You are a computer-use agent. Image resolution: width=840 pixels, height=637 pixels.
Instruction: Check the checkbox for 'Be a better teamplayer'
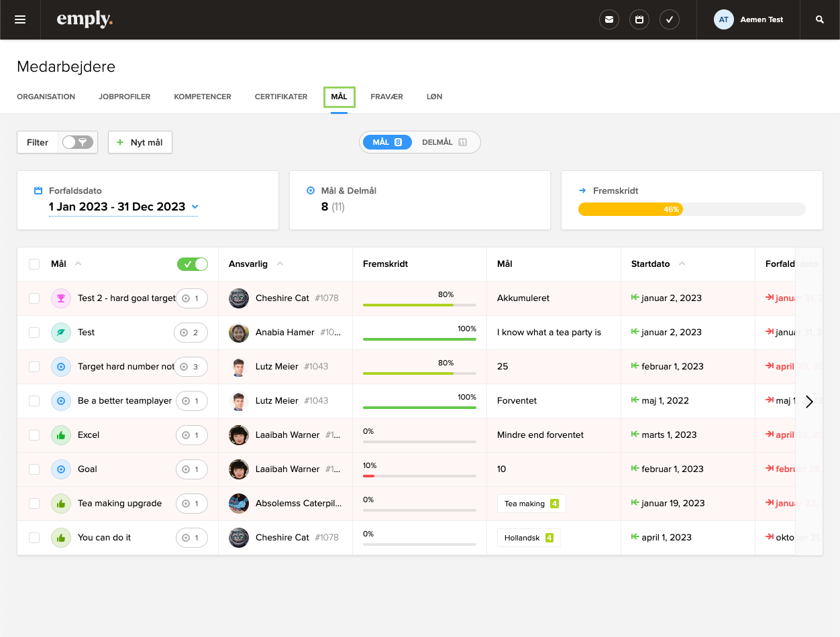pos(34,400)
